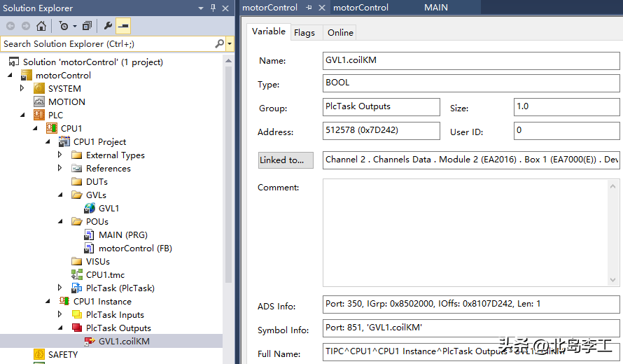Image resolution: width=623 pixels, height=364 pixels.
Task: Open the Online tab
Action: point(340,32)
